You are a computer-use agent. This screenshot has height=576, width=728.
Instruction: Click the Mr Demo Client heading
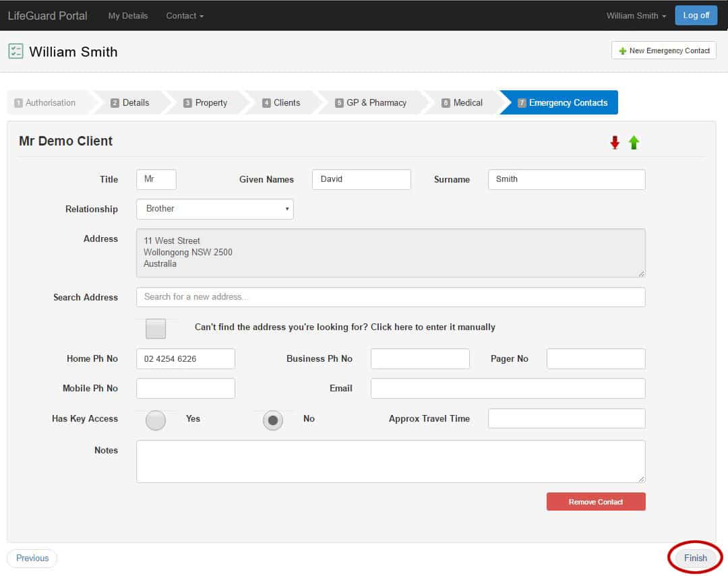coord(65,141)
